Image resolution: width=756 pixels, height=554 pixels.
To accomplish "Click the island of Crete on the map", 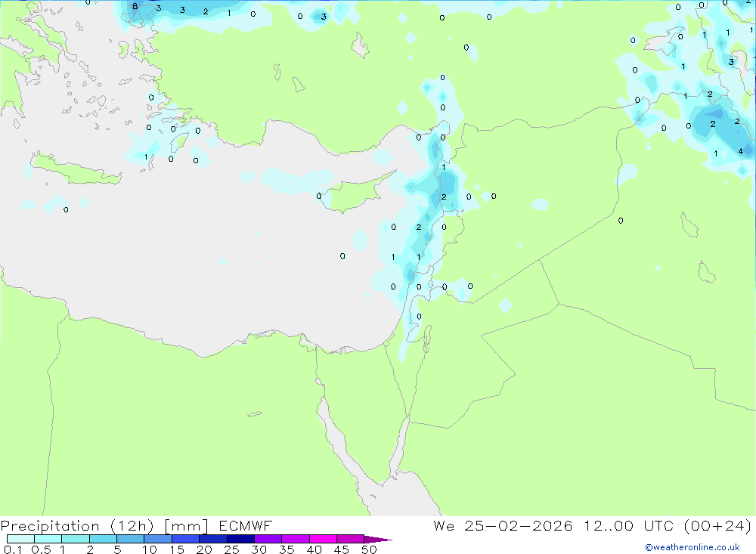I will (x=76, y=170).
